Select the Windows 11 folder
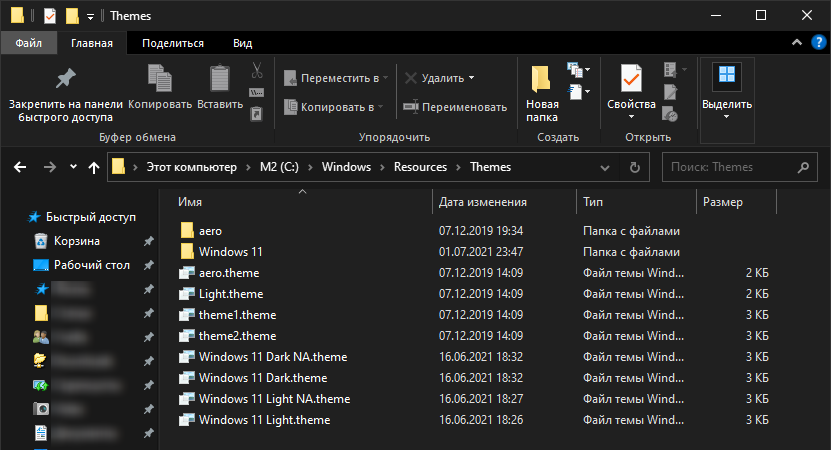The height and width of the screenshot is (450, 831). tap(220, 252)
